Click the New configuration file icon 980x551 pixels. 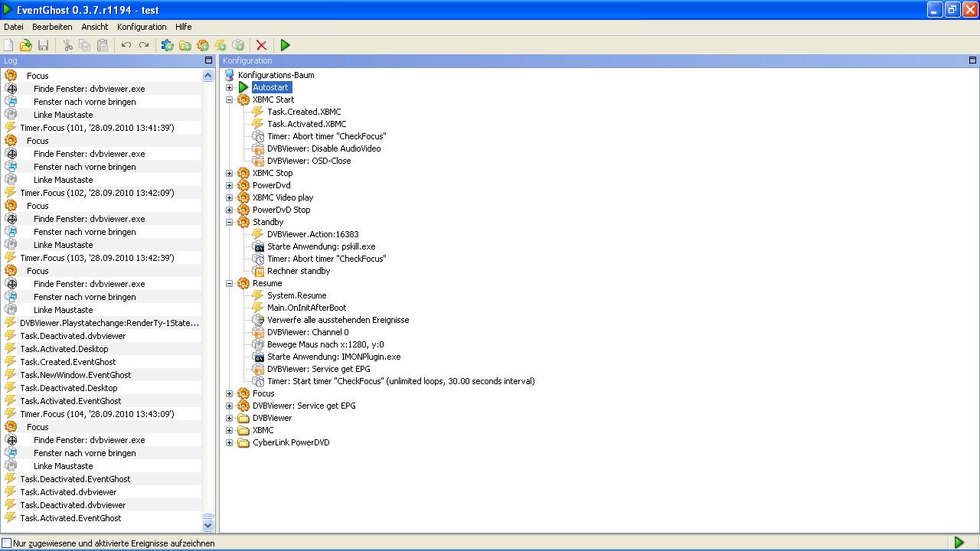click(9, 46)
